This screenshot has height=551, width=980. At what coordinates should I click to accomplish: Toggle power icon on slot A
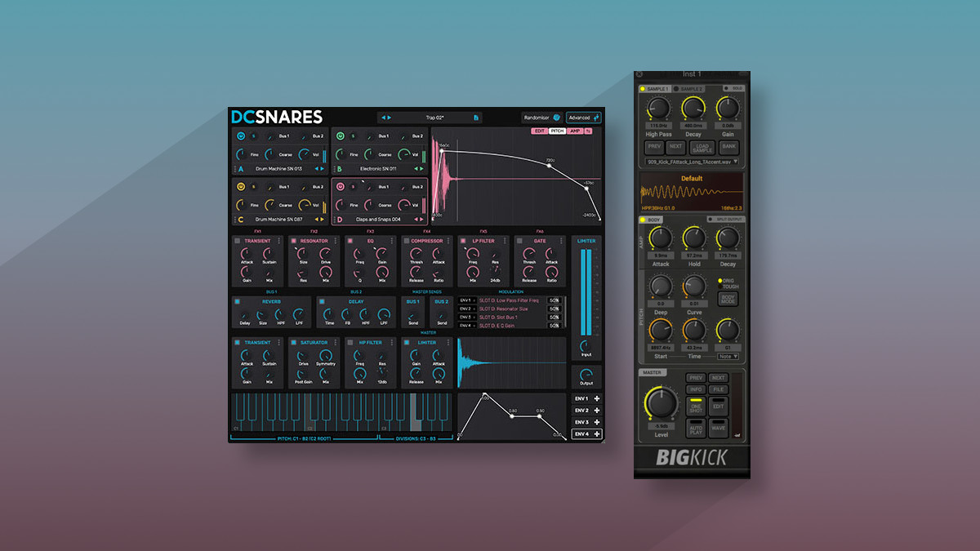pyautogui.click(x=242, y=136)
